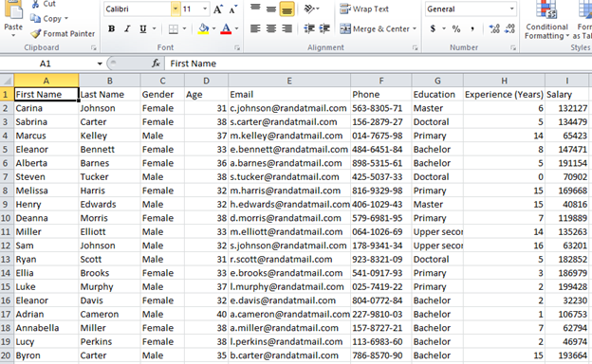Click the font name field showing Calibri

coord(138,9)
